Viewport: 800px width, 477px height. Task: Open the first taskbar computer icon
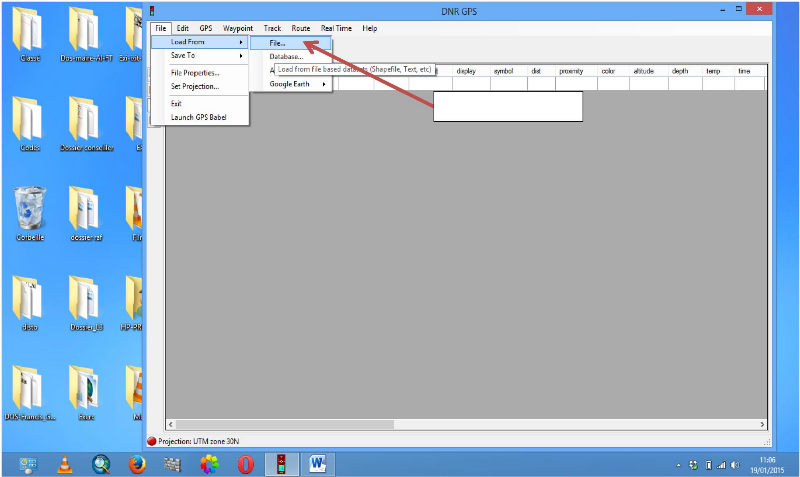[28, 464]
